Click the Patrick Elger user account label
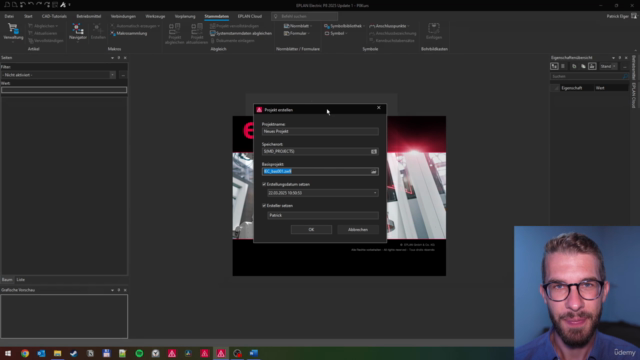 point(618,16)
